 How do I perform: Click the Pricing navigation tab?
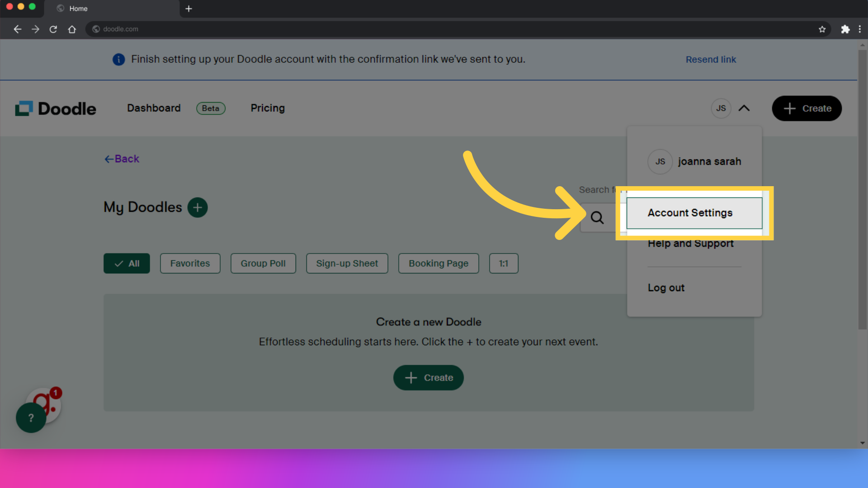[x=268, y=108]
